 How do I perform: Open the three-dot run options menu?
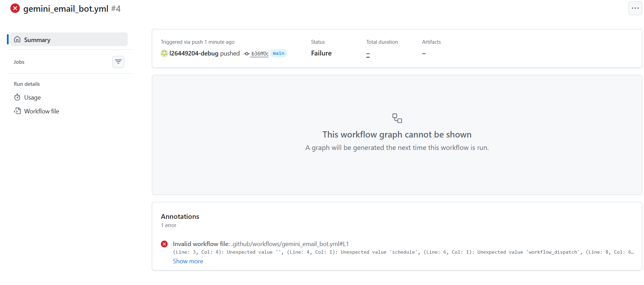[635, 8]
